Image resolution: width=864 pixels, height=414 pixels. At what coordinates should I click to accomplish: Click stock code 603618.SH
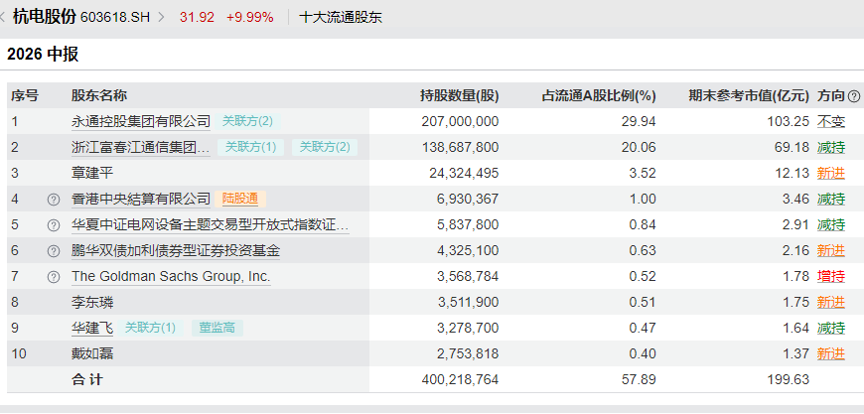point(115,18)
